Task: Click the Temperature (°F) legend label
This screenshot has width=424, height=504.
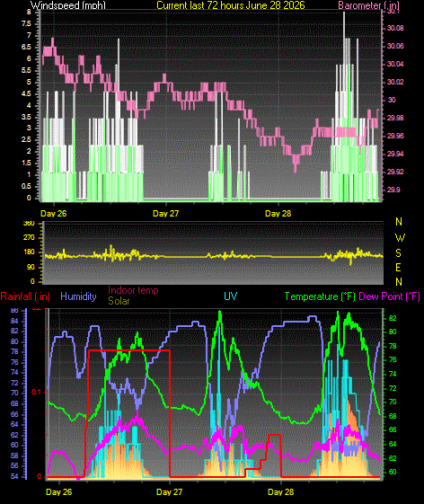Action: (320, 296)
